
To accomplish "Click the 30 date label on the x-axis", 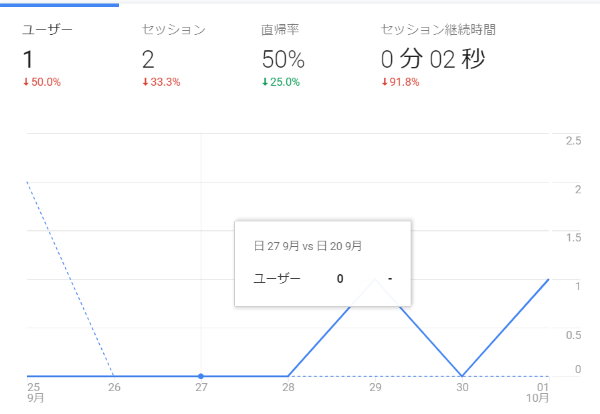I will pyautogui.click(x=462, y=386).
